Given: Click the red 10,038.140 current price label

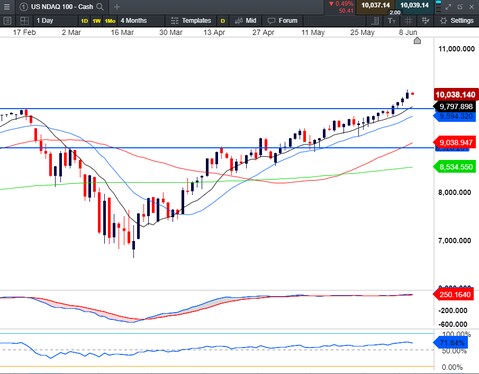Looking at the screenshot, I should [x=455, y=95].
